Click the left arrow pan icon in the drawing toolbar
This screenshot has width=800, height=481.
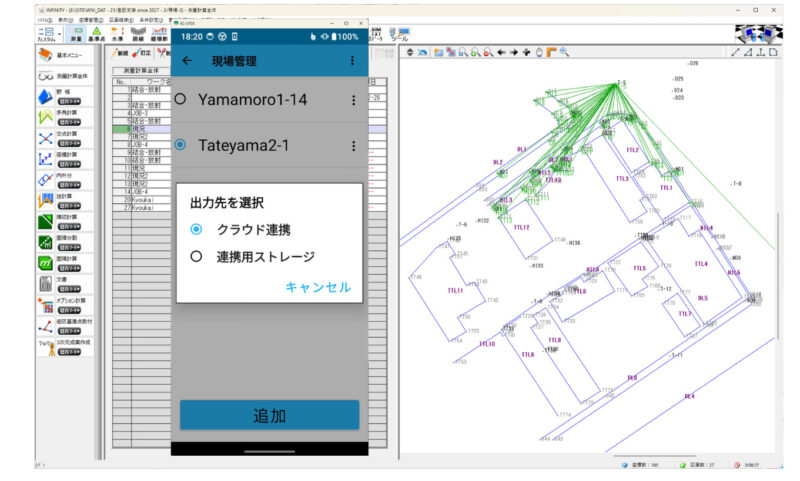click(501, 52)
